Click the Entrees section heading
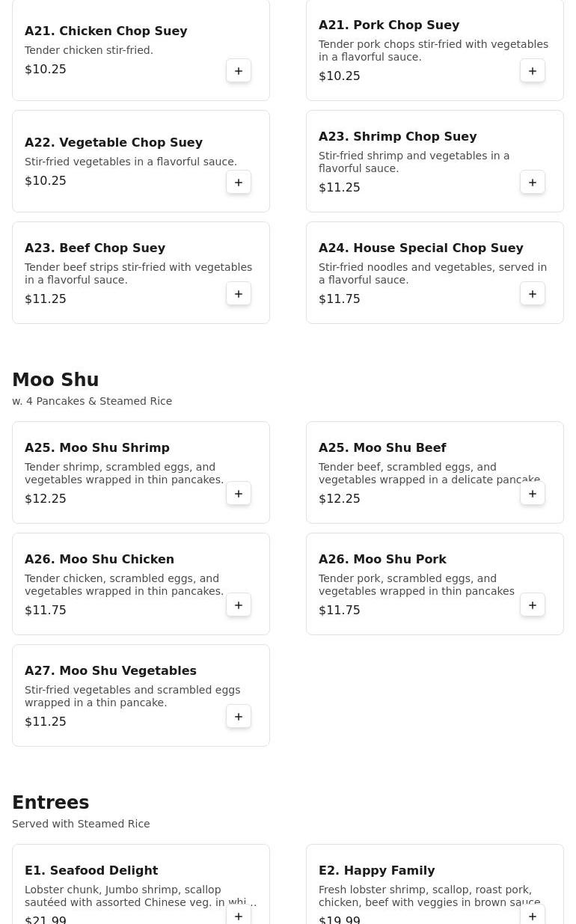 [50, 803]
